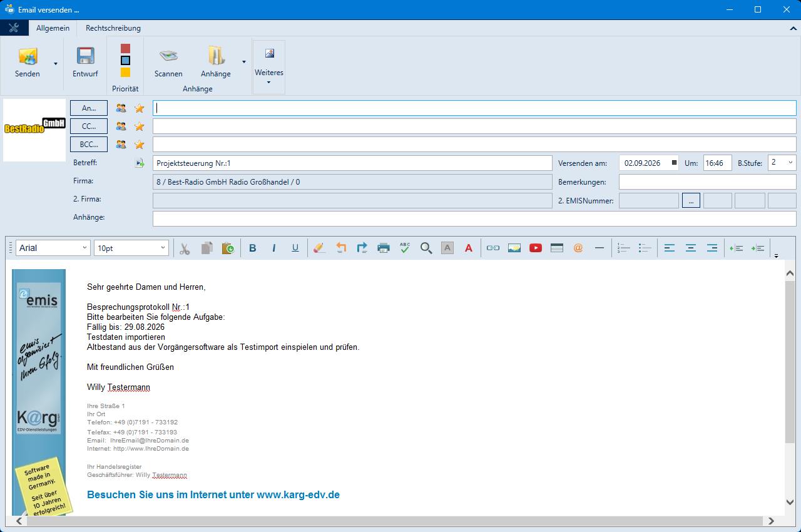Click favorites star in An row
The image size is (801, 532).
point(139,108)
